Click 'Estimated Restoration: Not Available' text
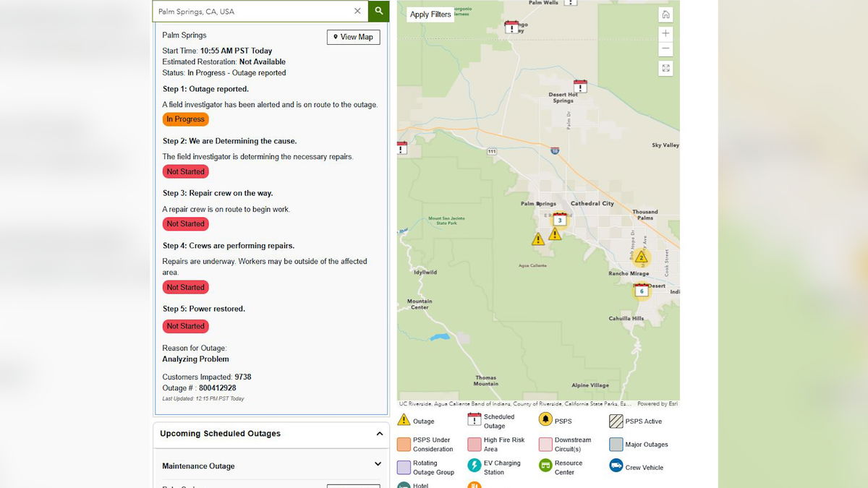Screen dimensions: 868x488 (224, 62)
